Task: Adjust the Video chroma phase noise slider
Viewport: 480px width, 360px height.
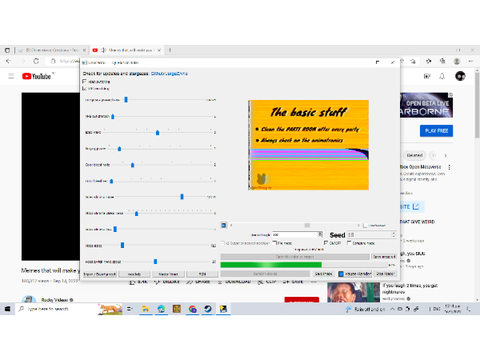Action: tap(136, 213)
